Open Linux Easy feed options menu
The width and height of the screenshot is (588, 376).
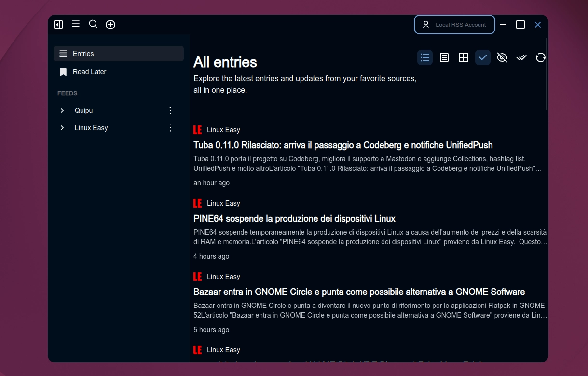pos(170,128)
